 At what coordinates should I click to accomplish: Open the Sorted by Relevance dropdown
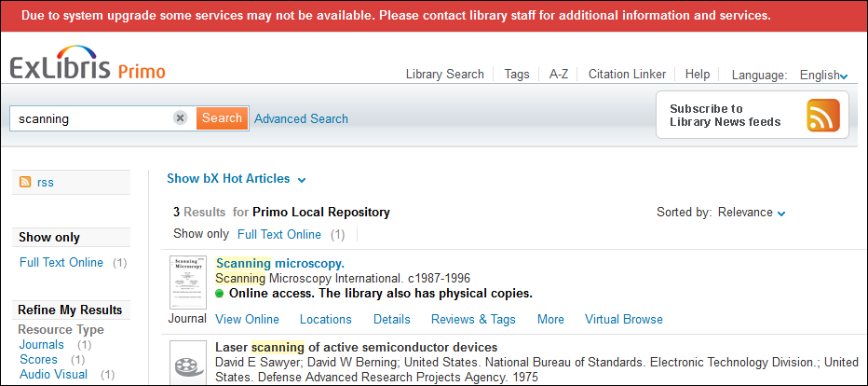751,213
